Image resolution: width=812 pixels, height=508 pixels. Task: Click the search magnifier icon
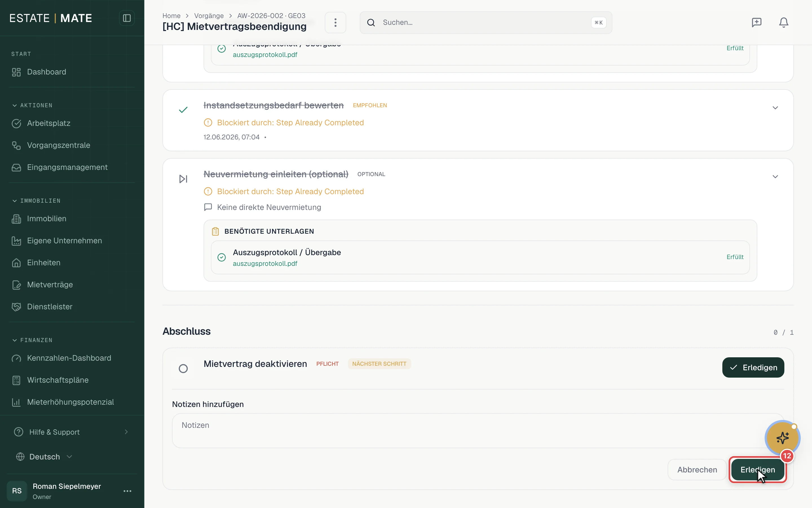(371, 23)
